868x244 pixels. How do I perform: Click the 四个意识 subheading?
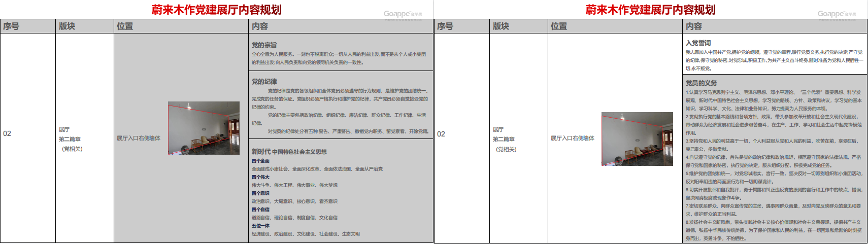[260, 193]
